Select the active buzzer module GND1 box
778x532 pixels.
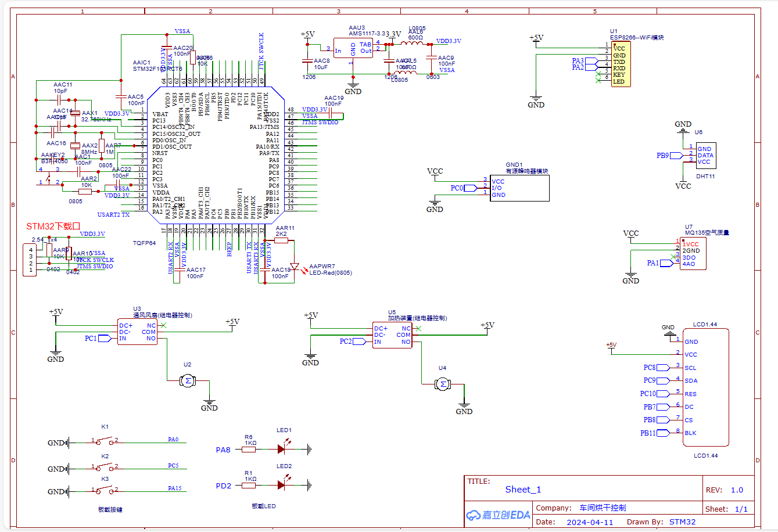pos(519,188)
